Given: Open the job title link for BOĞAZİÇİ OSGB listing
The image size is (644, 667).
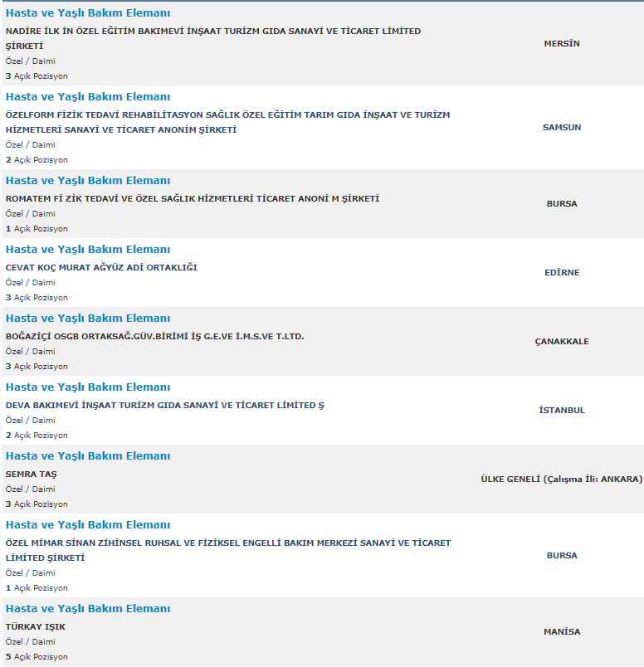Looking at the screenshot, I should coord(88,319).
